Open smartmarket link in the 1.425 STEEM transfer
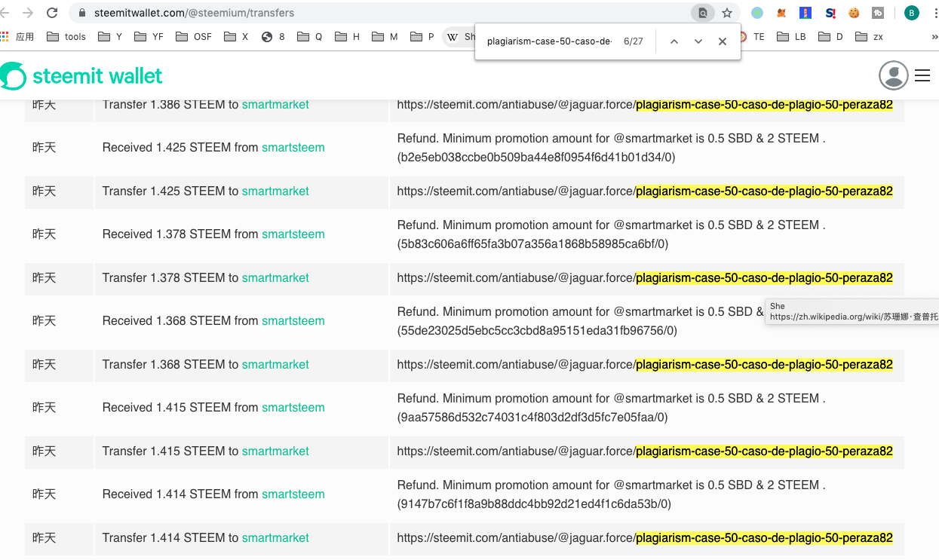Viewport: 939px width, 560px height. (x=275, y=191)
